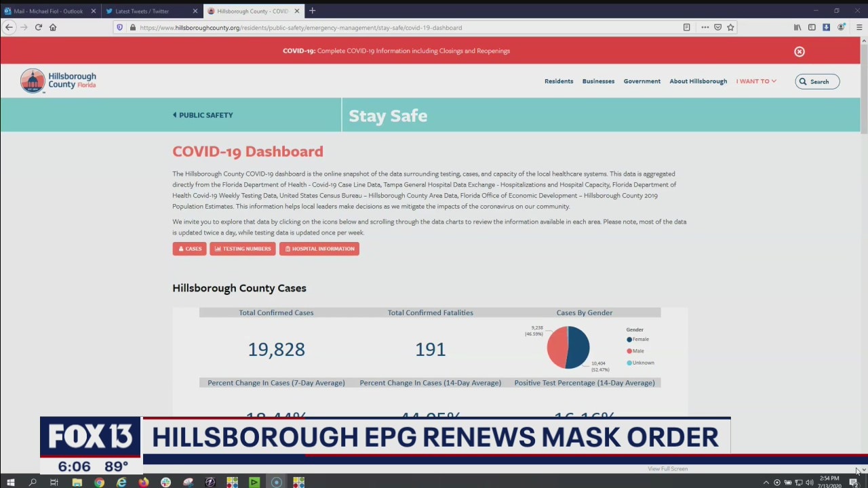Click the Hospital Information button

tap(319, 249)
